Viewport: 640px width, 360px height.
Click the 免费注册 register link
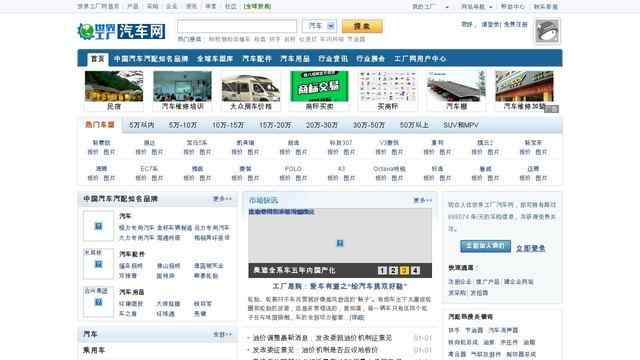point(516,24)
